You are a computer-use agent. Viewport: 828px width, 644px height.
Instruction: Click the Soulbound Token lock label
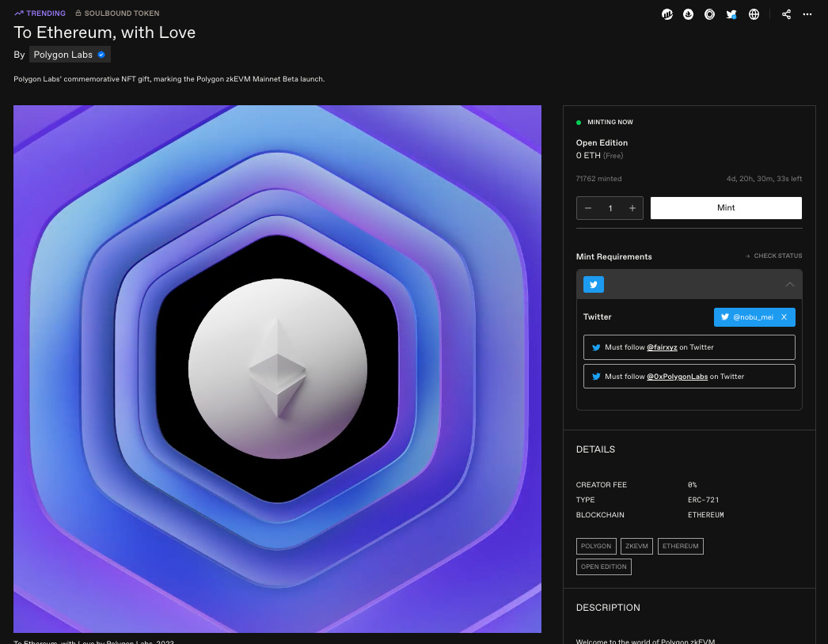(x=117, y=13)
